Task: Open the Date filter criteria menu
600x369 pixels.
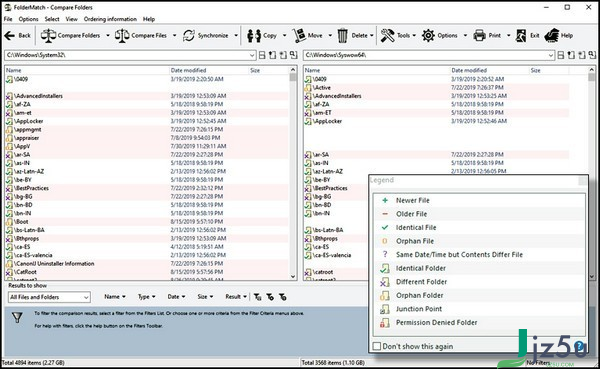Action: [176, 297]
